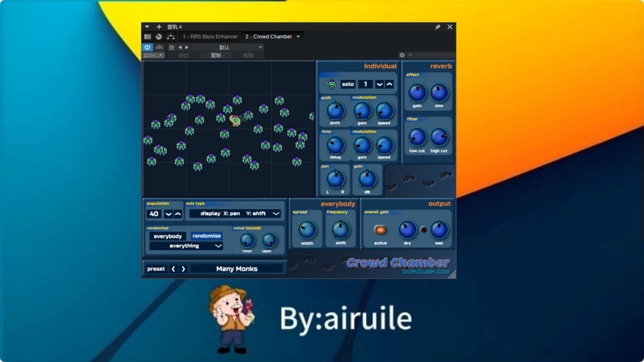This screenshot has width=644, height=362.
Task: Click the reverb size knob
Action: point(438,93)
